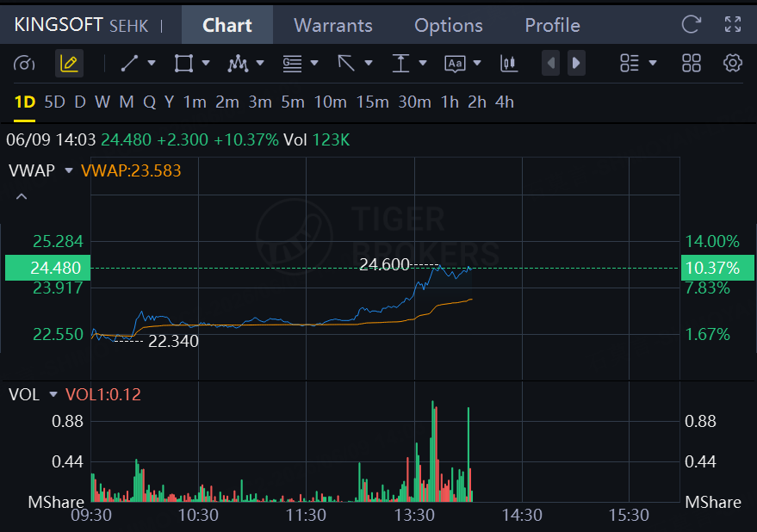This screenshot has width=757, height=532.
Task: Click the KINGSOFT SEHK stock title
Action: pos(81,25)
